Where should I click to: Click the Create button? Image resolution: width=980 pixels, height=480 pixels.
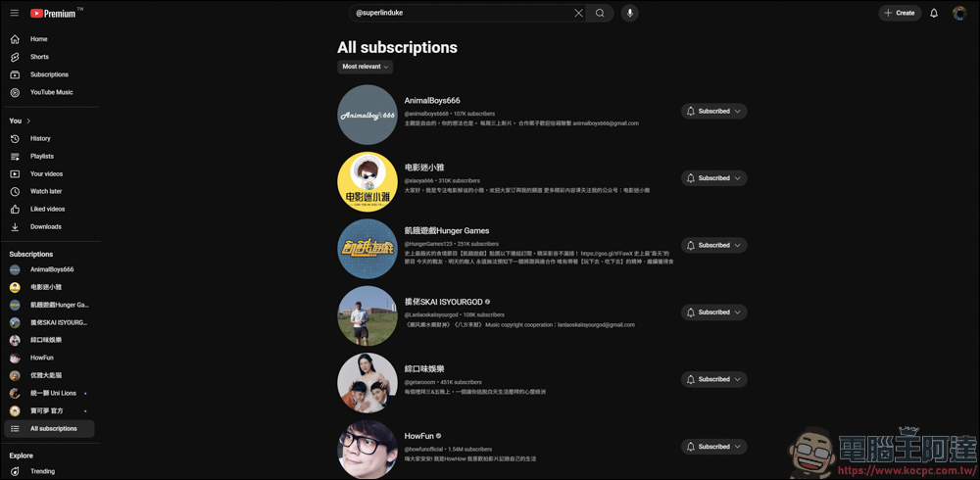pyautogui.click(x=900, y=13)
